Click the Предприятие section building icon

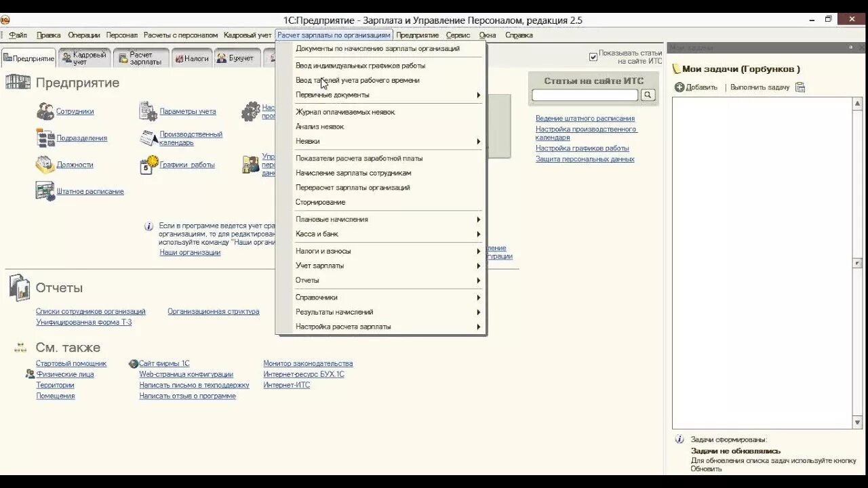[x=18, y=83]
